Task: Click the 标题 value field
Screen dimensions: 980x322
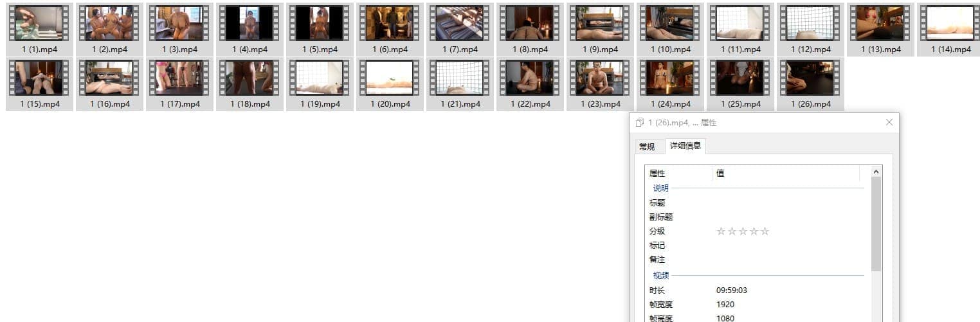Action: 788,203
